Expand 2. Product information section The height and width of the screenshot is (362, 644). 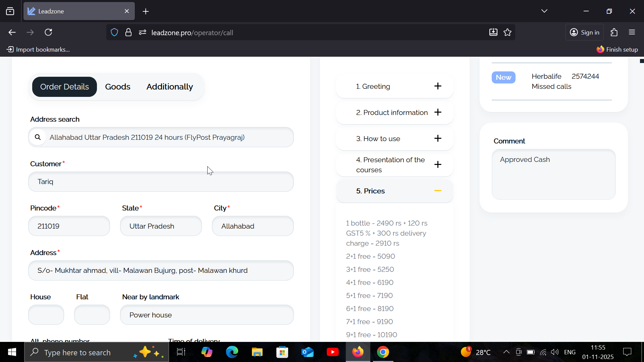(x=438, y=112)
